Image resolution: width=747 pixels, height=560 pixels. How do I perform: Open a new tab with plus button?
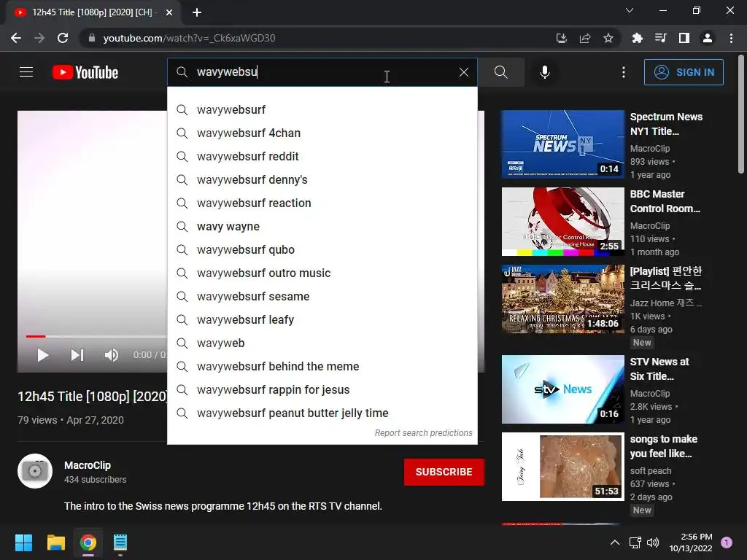click(197, 13)
